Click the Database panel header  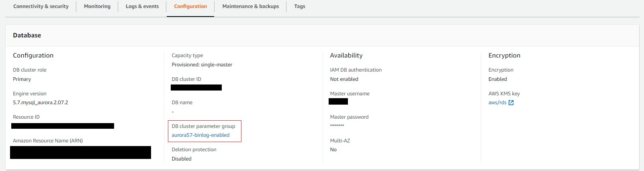tap(27, 35)
